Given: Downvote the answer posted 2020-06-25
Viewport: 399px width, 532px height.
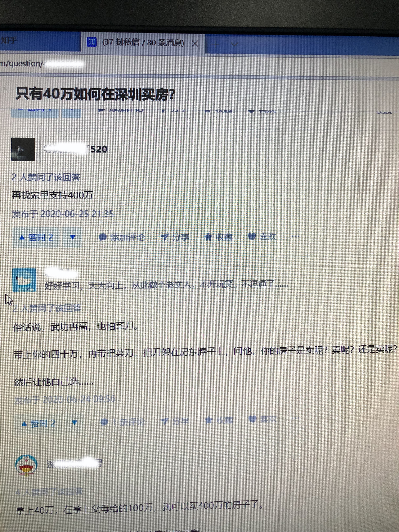Looking at the screenshot, I should [x=72, y=237].
